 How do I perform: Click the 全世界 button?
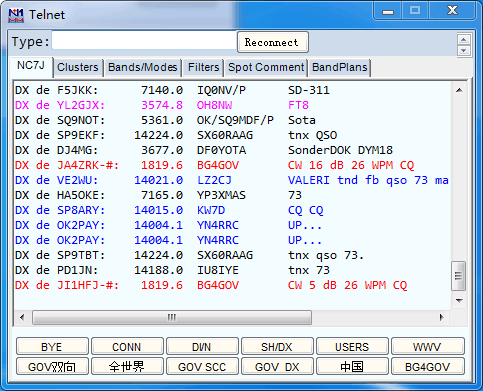[x=127, y=367]
